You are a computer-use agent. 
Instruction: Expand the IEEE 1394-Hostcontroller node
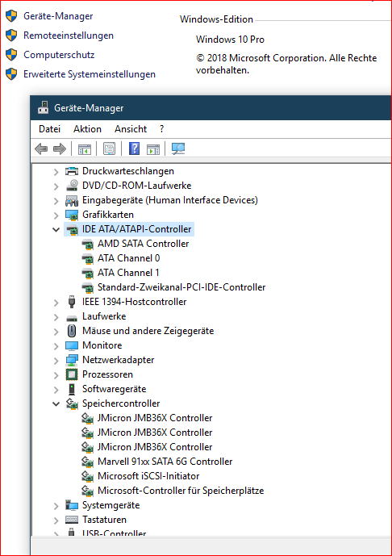click(x=56, y=303)
